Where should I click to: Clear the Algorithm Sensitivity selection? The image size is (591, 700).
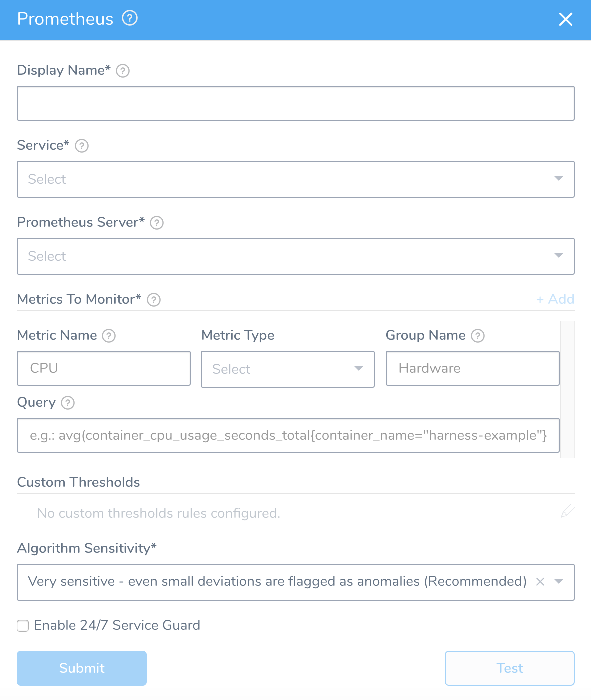540,582
